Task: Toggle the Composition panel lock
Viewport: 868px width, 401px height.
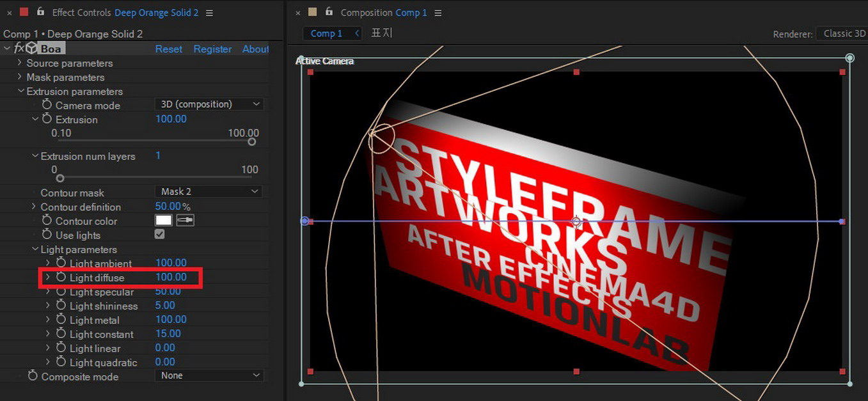Action: (329, 12)
